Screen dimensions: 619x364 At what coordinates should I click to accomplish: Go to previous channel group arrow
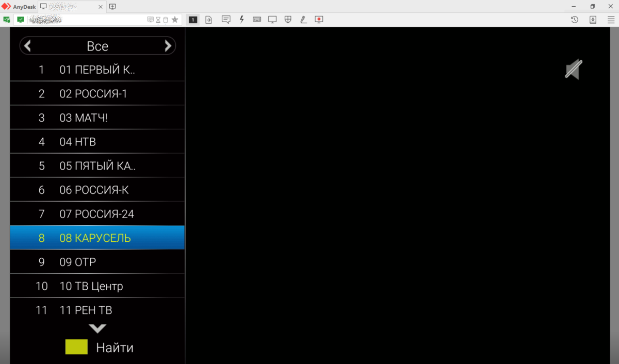[28, 46]
